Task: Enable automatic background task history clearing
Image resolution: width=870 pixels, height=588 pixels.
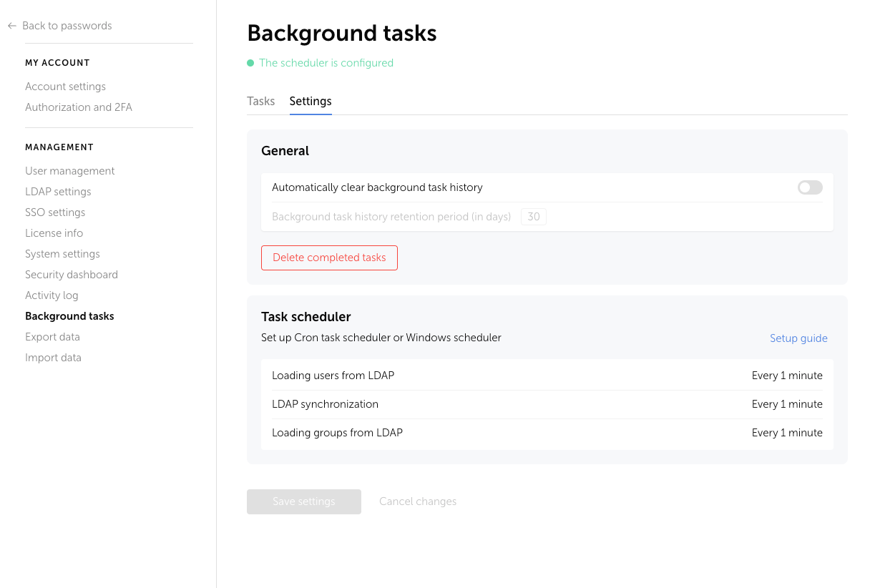Action: (x=809, y=187)
